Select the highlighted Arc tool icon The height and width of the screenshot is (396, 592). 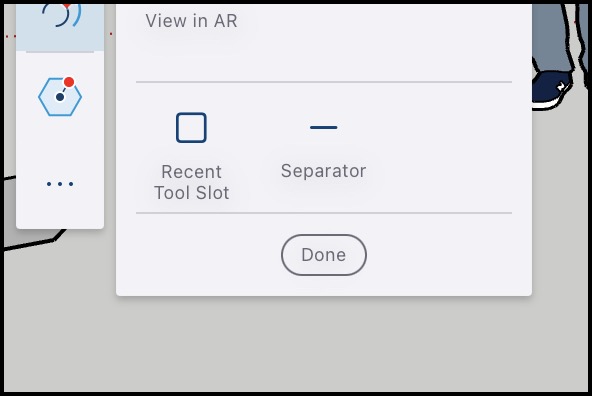click(60, 15)
